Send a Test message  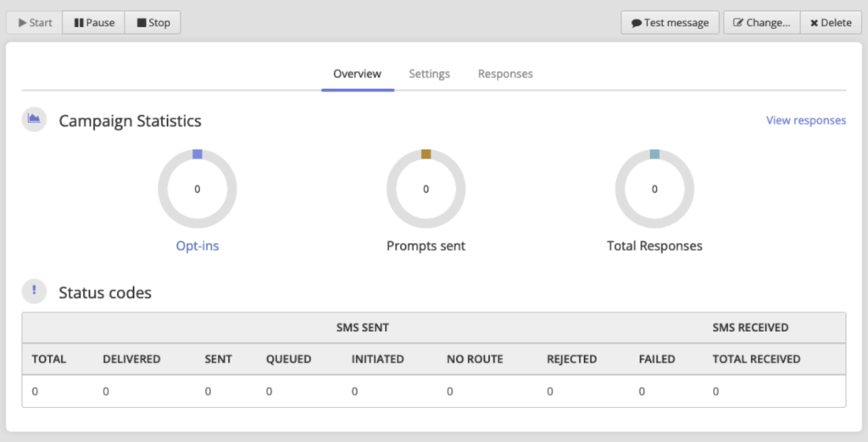click(x=670, y=23)
